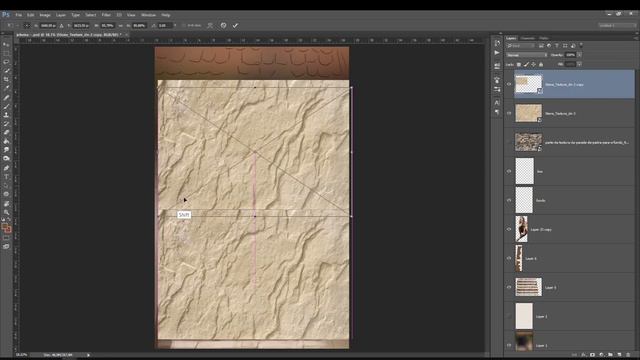This screenshot has height=360, width=640.
Task: Open the Layers panel flyout menu
Action: click(636, 38)
